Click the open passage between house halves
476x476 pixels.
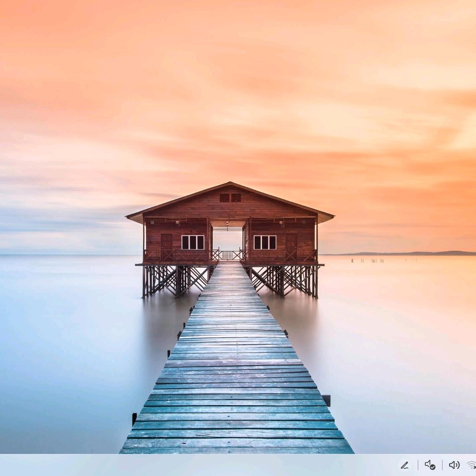(228, 240)
